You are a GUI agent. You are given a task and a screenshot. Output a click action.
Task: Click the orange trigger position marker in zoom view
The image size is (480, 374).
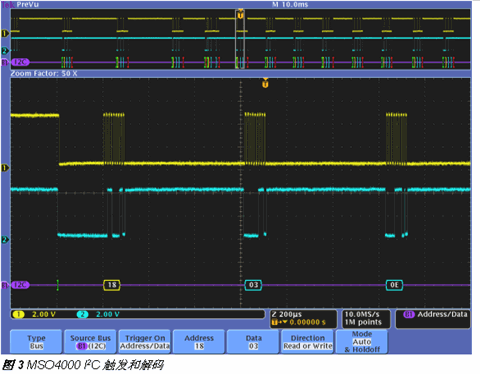[265, 83]
